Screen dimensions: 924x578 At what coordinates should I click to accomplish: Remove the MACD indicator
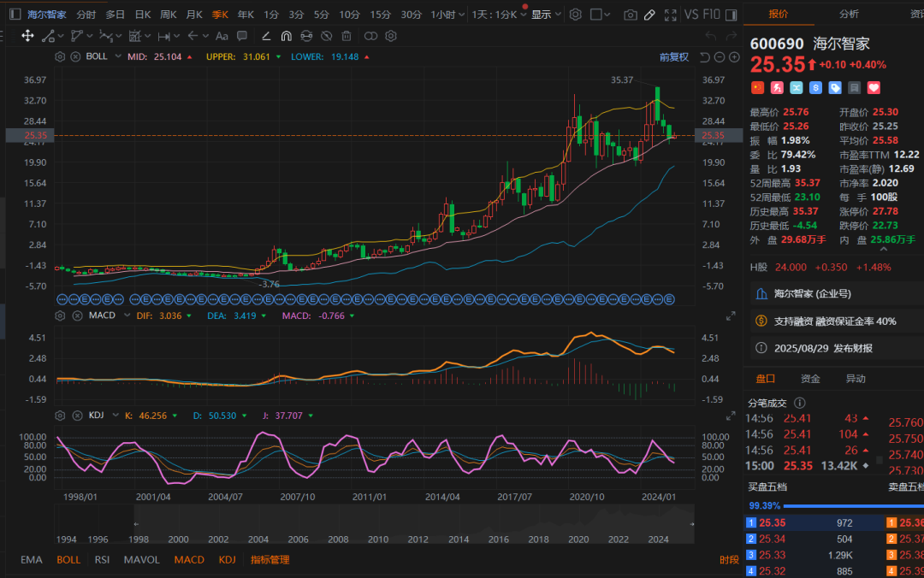77,316
